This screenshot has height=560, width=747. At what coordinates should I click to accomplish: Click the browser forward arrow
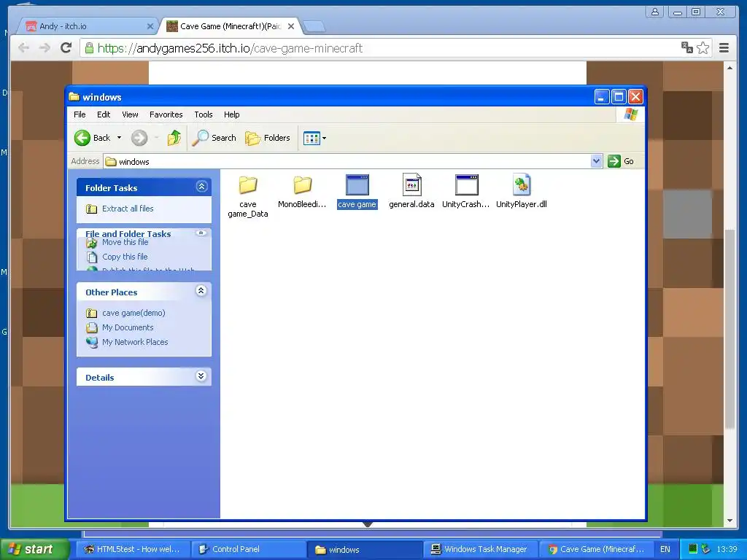point(44,47)
